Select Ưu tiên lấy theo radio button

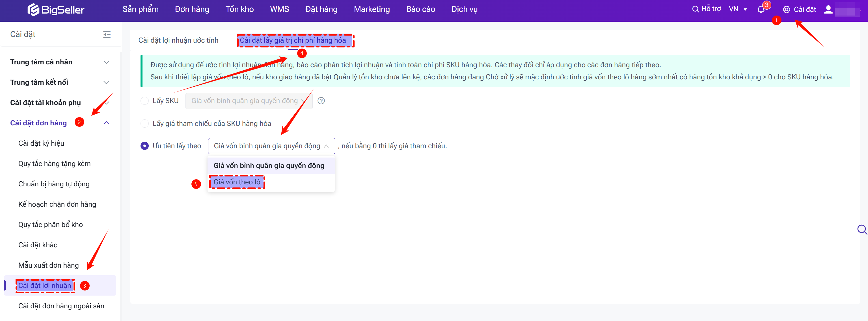point(144,146)
